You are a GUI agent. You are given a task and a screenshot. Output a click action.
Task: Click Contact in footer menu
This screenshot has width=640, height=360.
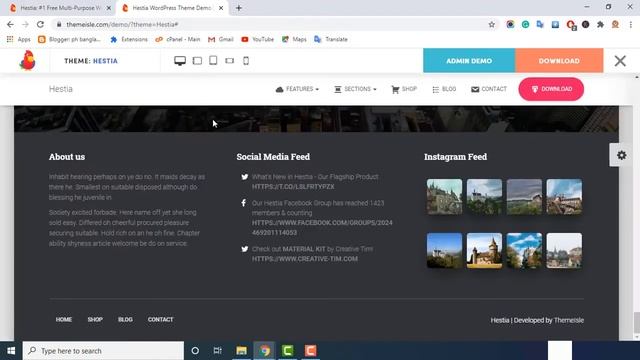coord(160,320)
